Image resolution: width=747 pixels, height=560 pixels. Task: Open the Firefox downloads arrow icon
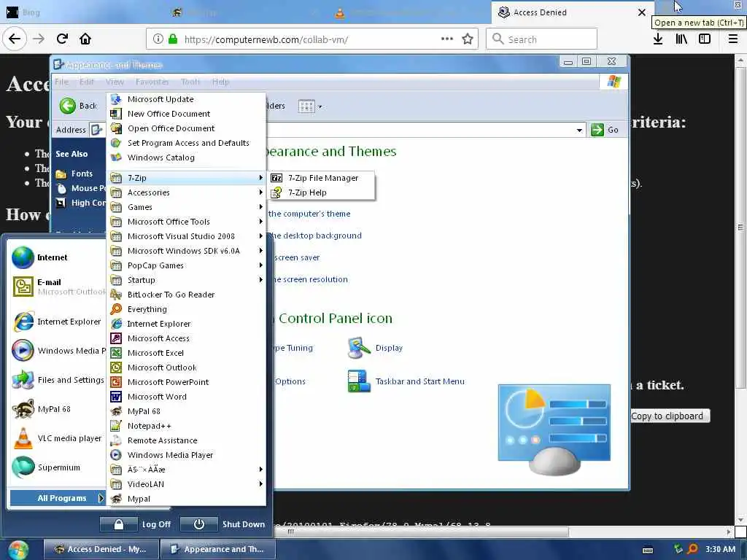point(658,39)
